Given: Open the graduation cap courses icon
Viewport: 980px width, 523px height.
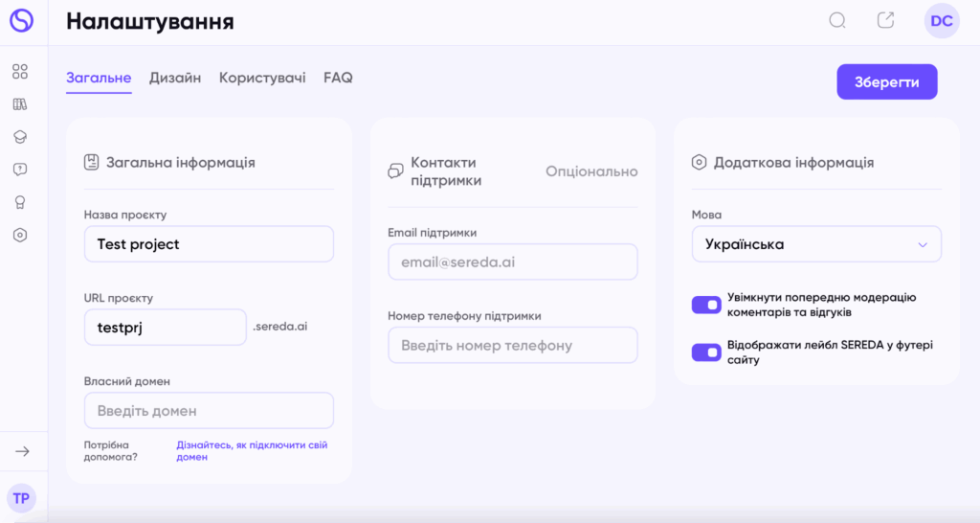Looking at the screenshot, I should 20,137.
